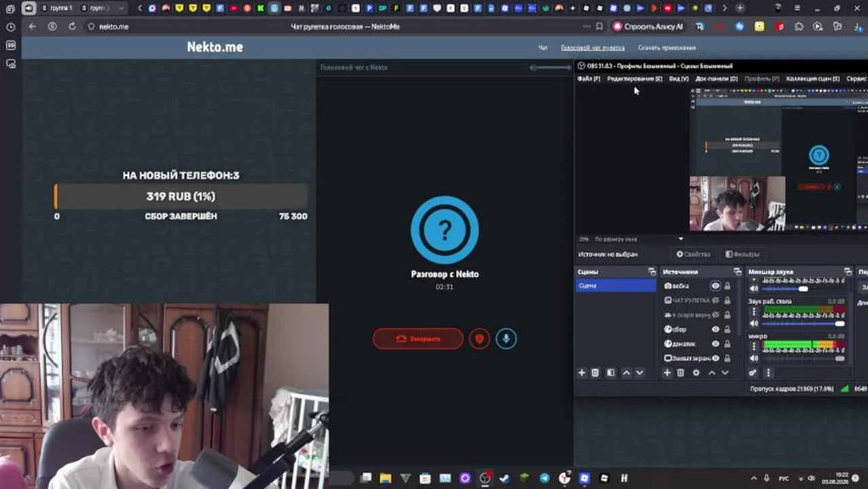The height and width of the screenshot is (489, 868).
Task: Select the 'Сцена' scene in the scenes list
Action: pos(616,286)
